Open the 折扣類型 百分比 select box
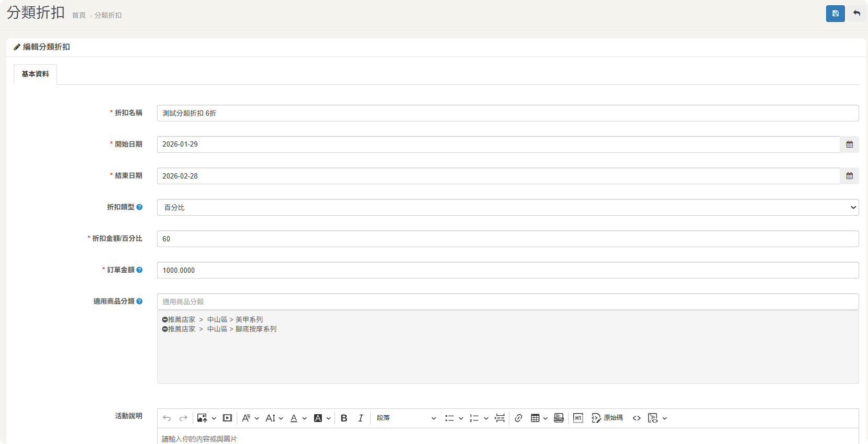 click(508, 207)
